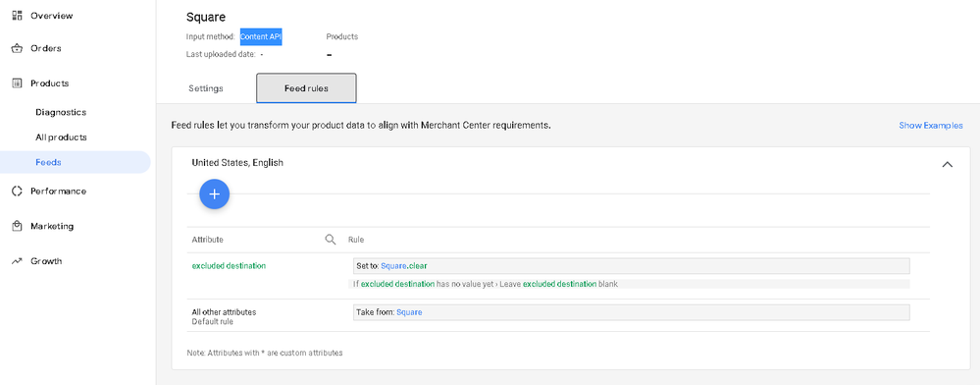
Task: Select Products in the sidebar
Action: 49,83
